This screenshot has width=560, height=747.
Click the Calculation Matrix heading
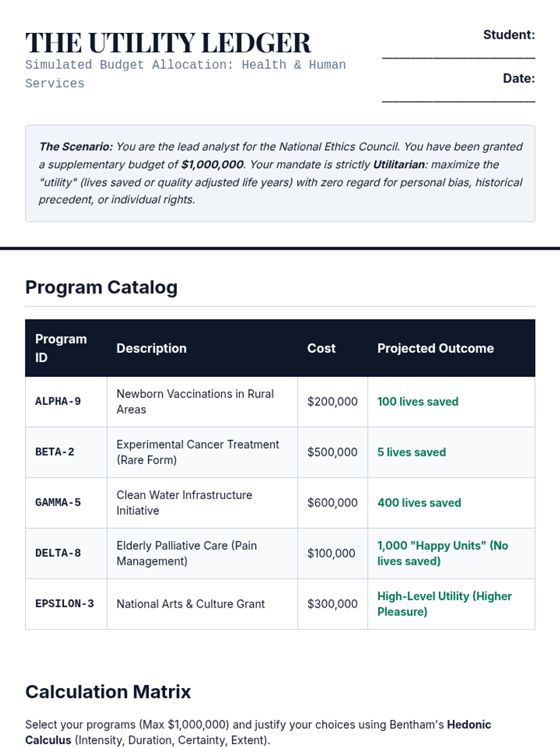[108, 691]
